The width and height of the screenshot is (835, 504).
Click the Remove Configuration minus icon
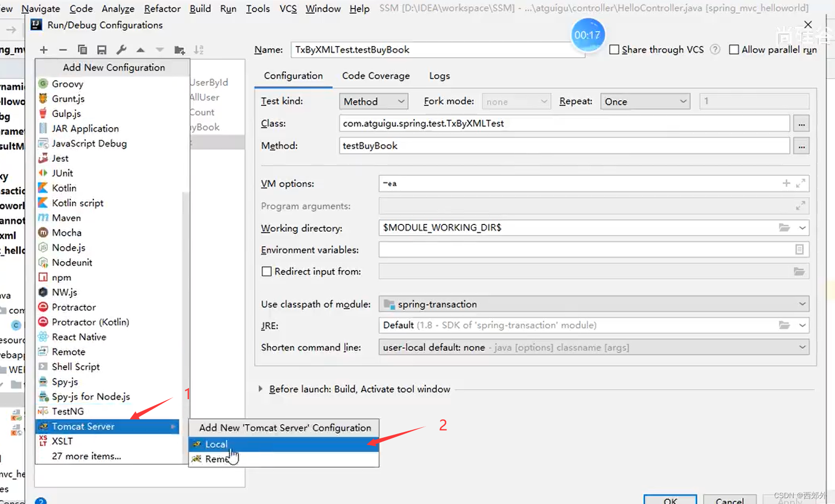pyautogui.click(x=62, y=50)
